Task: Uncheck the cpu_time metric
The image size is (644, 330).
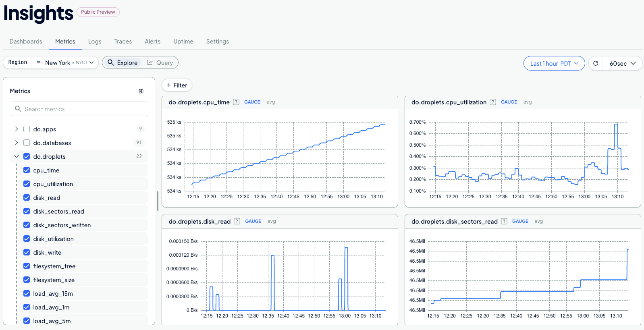Action: point(27,170)
